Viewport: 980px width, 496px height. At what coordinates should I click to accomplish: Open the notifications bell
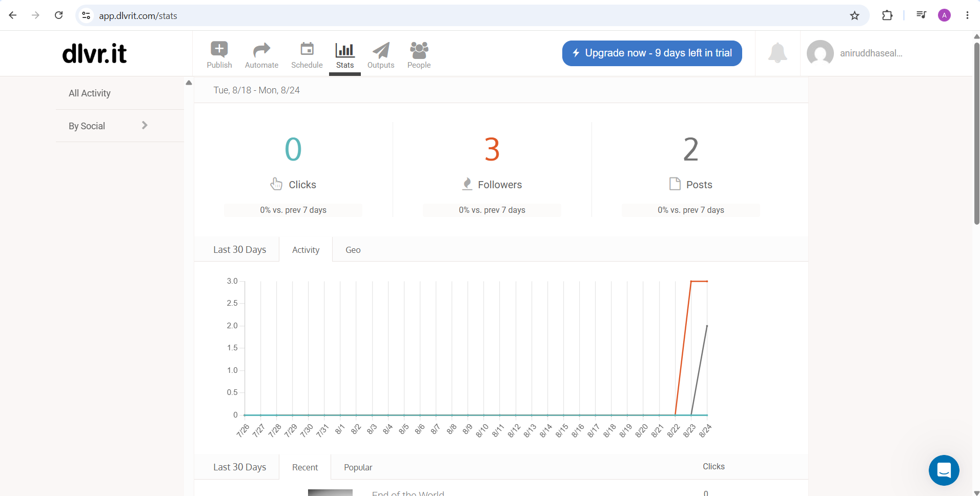click(x=778, y=53)
